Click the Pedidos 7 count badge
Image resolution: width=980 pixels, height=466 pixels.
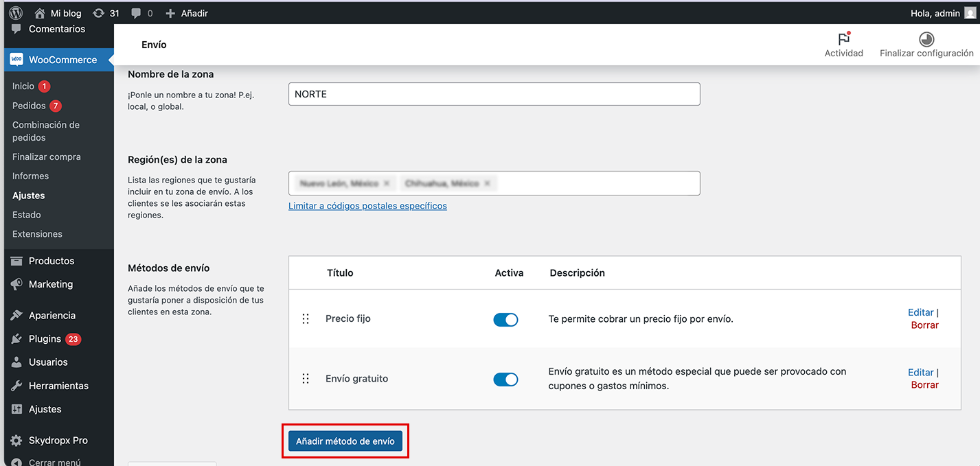click(56, 106)
